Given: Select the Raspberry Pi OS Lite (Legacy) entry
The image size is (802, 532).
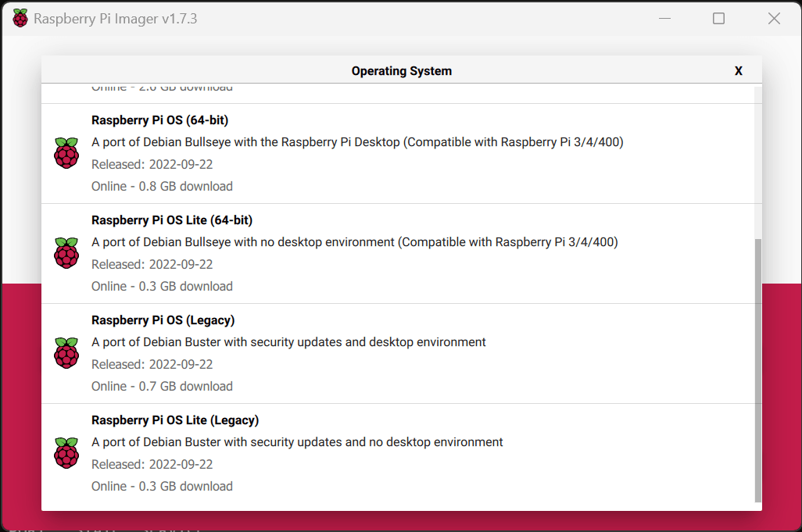Looking at the screenshot, I should point(352,453).
